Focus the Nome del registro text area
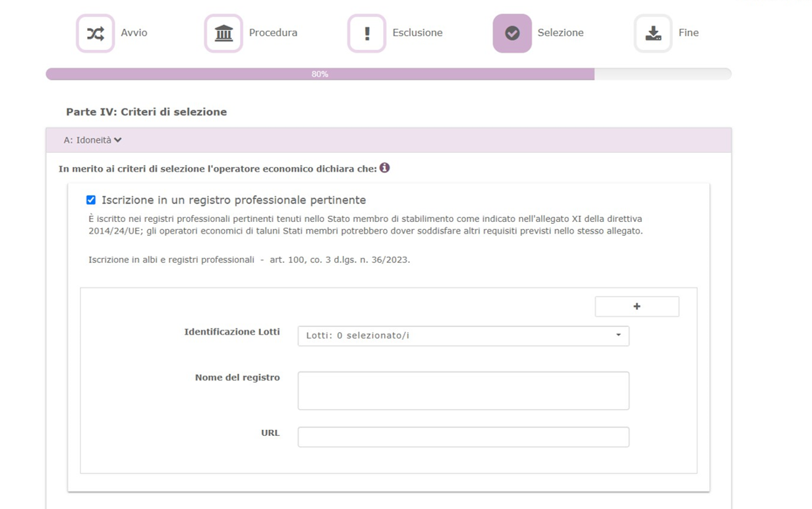Viewport: 812px width, 509px height. pyautogui.click(x=463, y=390)
